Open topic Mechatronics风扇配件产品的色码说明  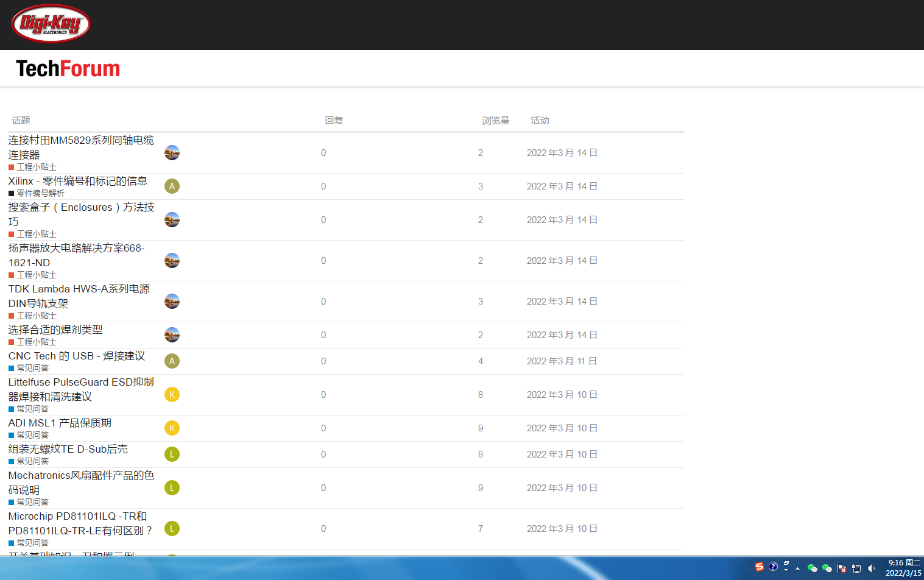[81, 483]
